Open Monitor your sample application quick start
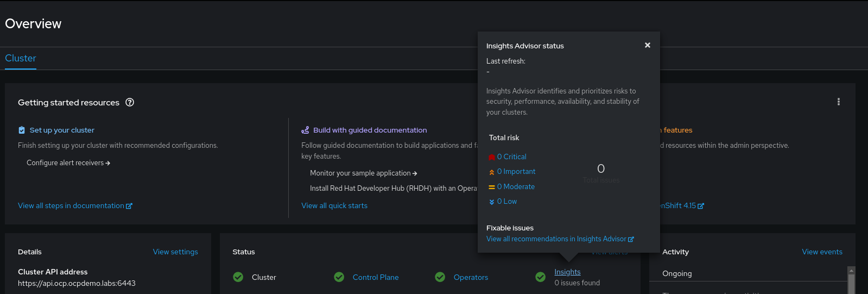The width and height of the screenshot is (868, 294). coord(363,173)
